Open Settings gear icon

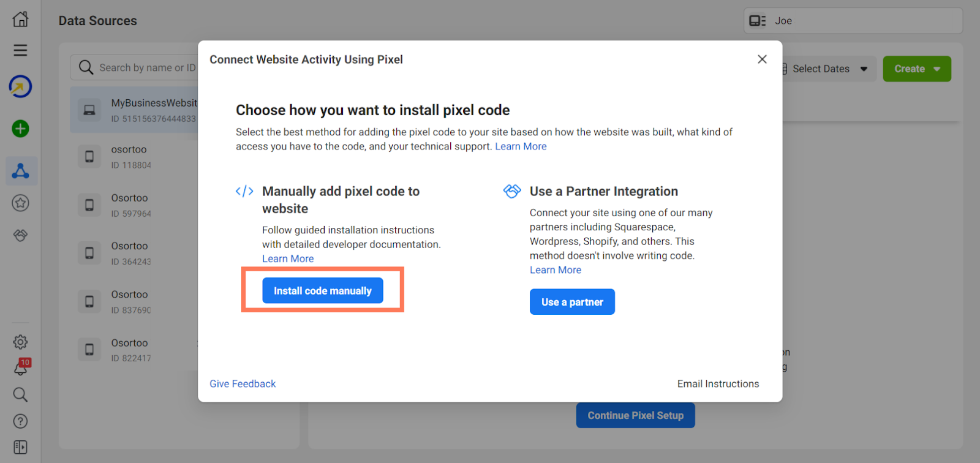[20, 342]
